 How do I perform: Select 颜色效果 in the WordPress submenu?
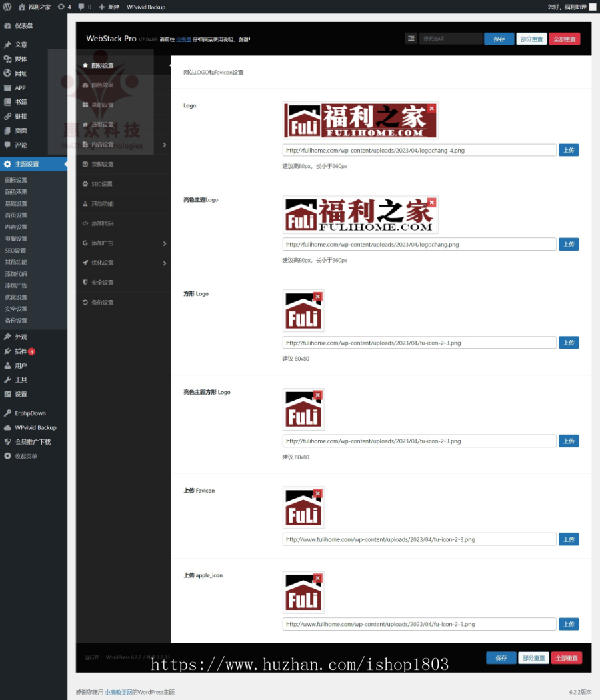tap(16, 191)
